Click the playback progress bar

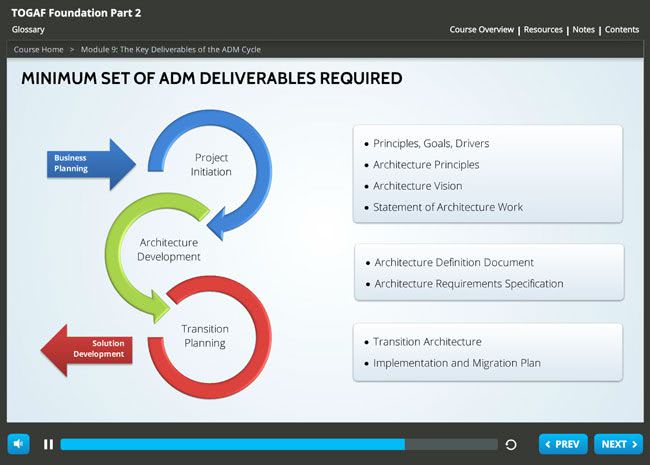(x=278, y=444)
